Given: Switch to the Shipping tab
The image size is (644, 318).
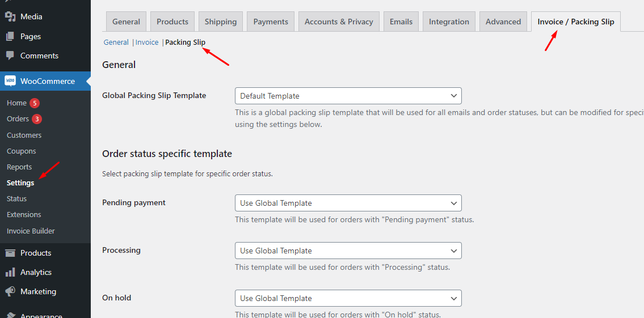Looking at the screenshot, I should [221, 22].
